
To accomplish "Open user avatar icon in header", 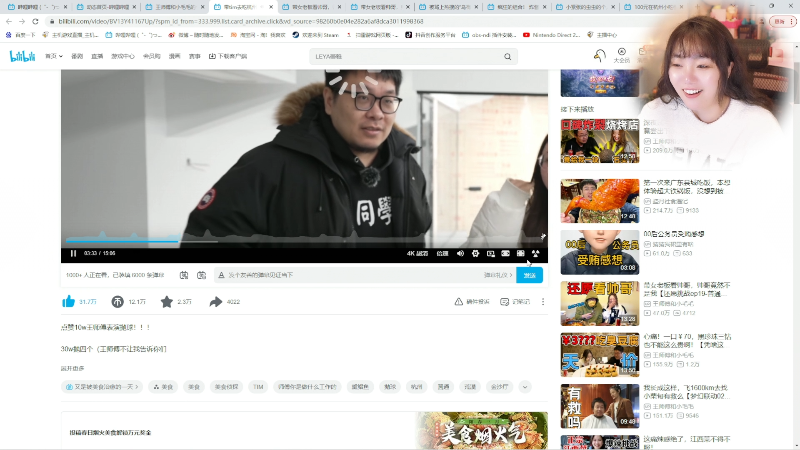I will point(600,55).
